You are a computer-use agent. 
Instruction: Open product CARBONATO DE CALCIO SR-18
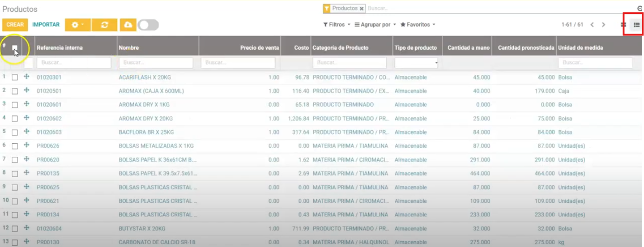[x=157, y=242]
